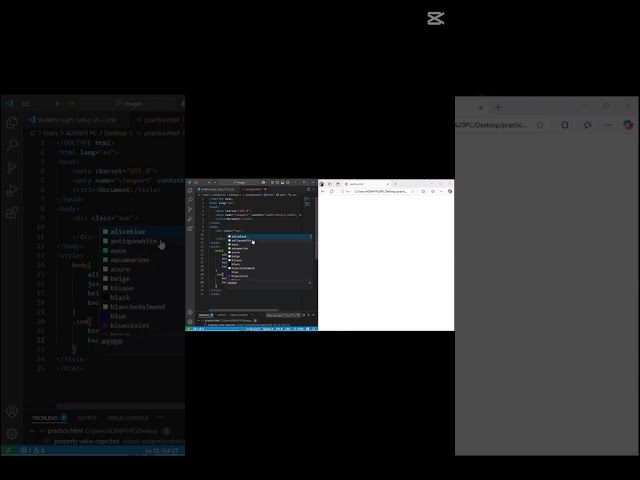
Task: Click Ln 22, Col 27 in dimmed enlarged status bar
Action: click(x=162, y=450)
